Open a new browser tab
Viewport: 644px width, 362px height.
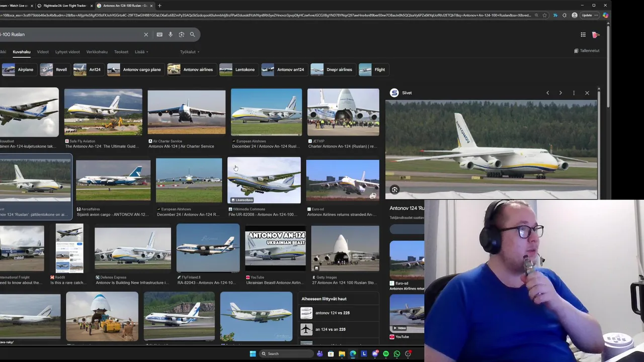tap(159, 6)
